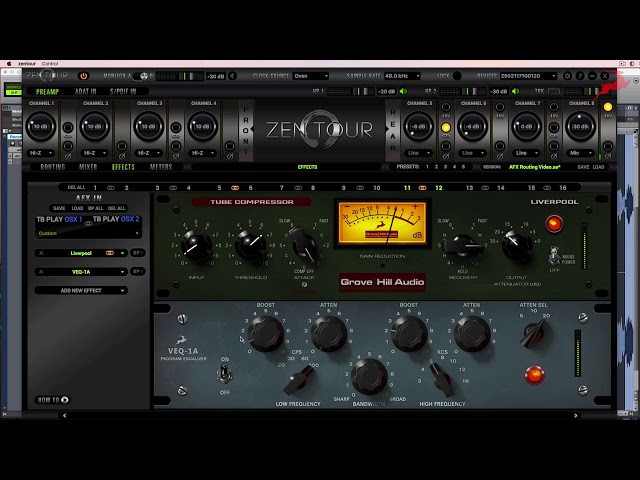Click the Channel 1 gain knob
The image size is (640, 480).
41,127
